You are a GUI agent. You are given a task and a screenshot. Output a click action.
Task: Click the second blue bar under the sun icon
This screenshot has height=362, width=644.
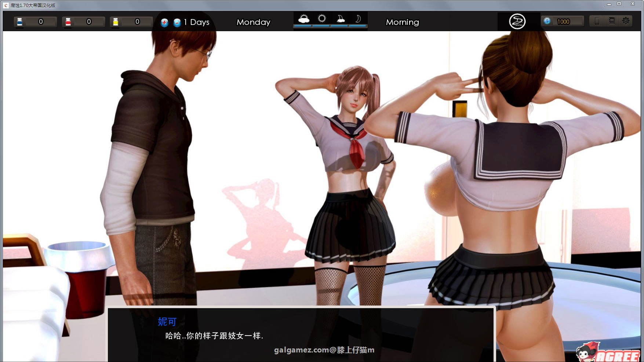pos(320,26)
